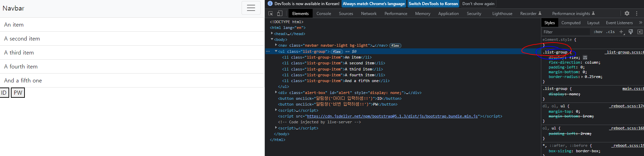Click the new style rule plus icon
The image size is (644, 156).
[x=621, y=32]
